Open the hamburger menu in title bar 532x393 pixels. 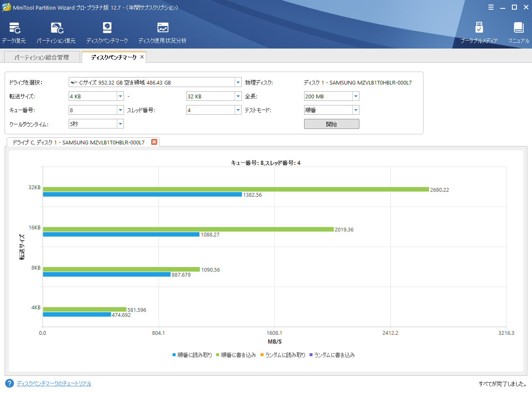(x=491, y=7)
